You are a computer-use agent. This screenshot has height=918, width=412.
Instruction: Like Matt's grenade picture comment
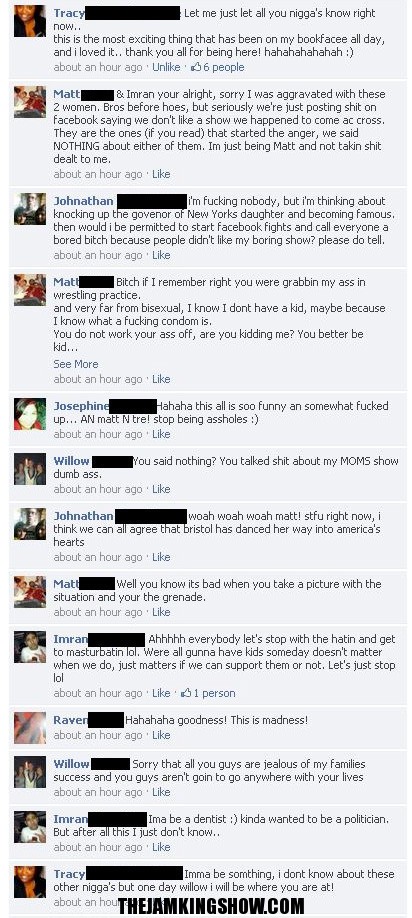(161, 612)
